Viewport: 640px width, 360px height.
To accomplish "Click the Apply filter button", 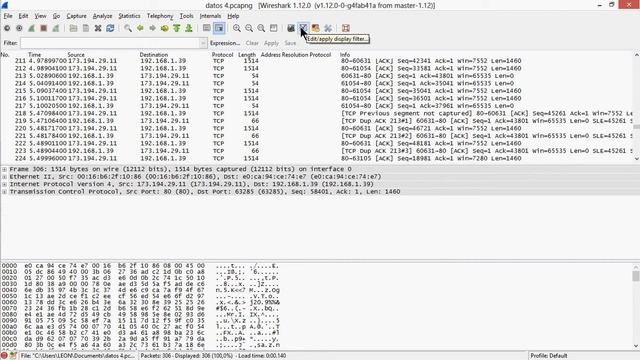I will point(271,43).
